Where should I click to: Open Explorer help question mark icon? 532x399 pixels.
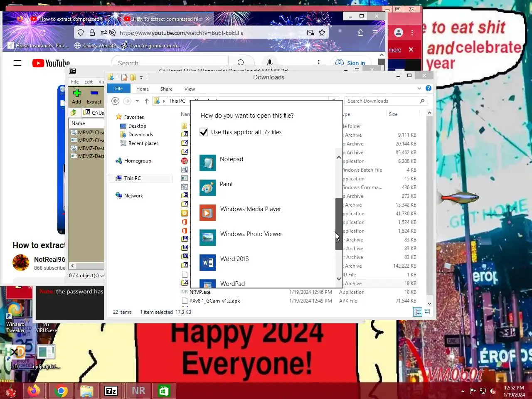tap(429, 88)
